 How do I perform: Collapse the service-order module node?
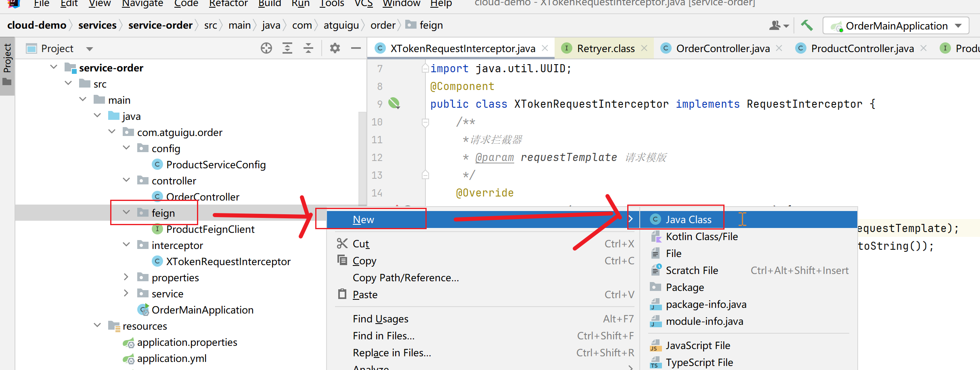[54, 67]
